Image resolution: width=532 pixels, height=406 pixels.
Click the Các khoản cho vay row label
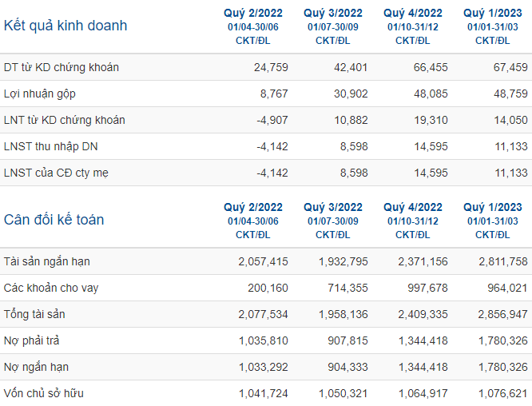coord(51,288)
